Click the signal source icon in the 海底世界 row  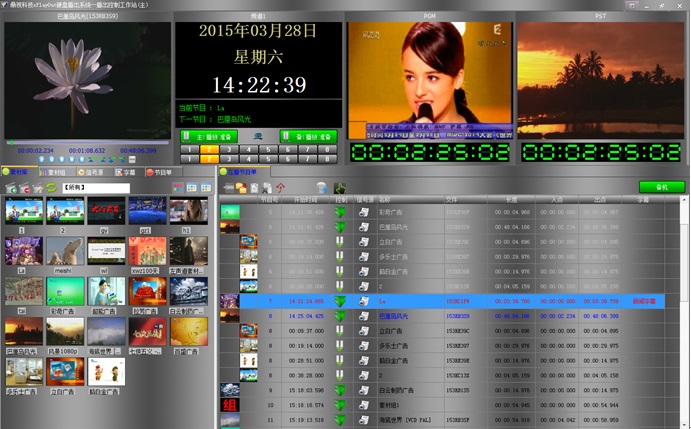point(364,420)
